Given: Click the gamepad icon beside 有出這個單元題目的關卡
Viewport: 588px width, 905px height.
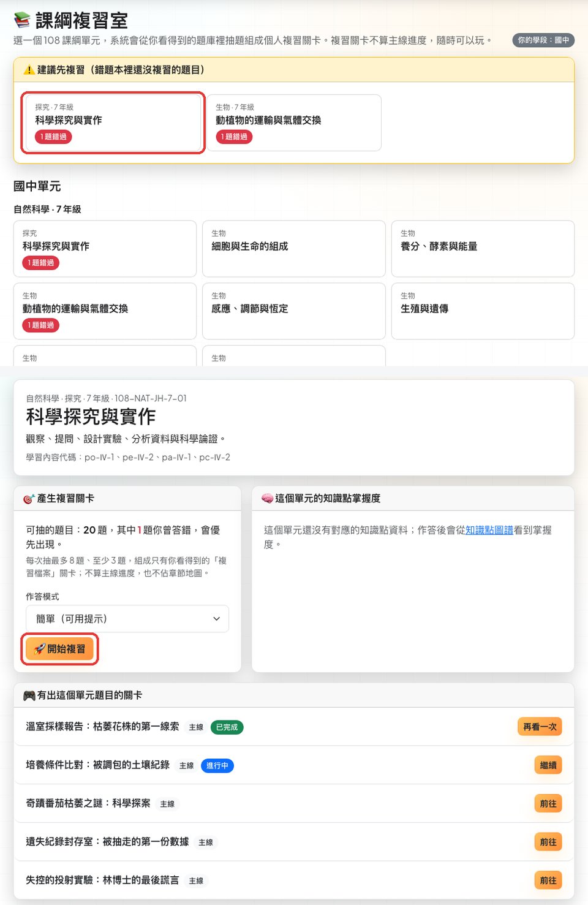Looking at the screenshot, I should point(29,695).
